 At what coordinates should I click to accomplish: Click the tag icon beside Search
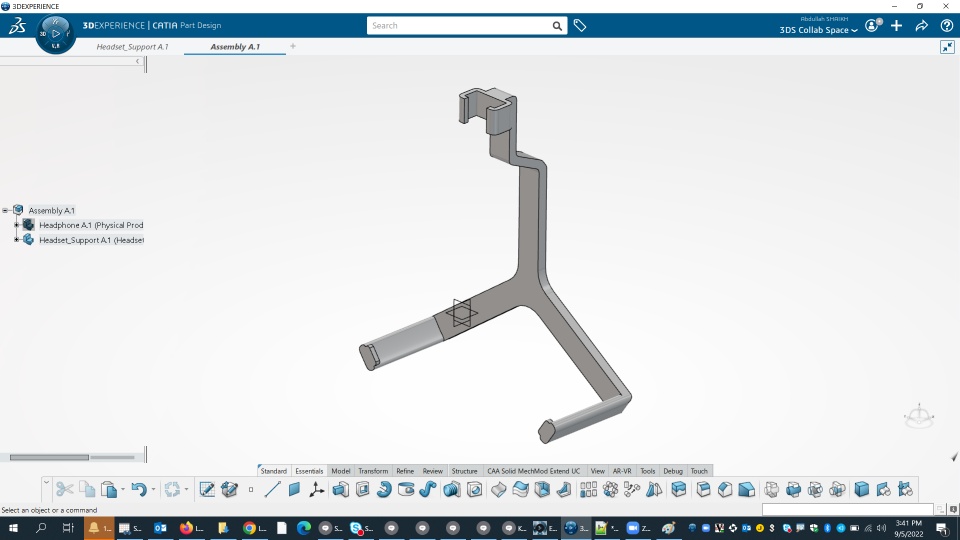pyautogui.click(x=580, y=26)
